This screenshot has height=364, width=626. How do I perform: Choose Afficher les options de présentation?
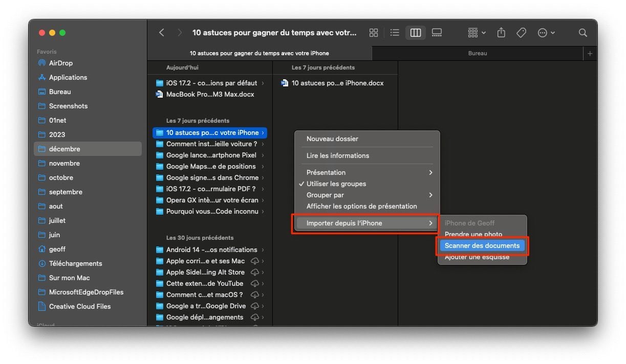367,206
